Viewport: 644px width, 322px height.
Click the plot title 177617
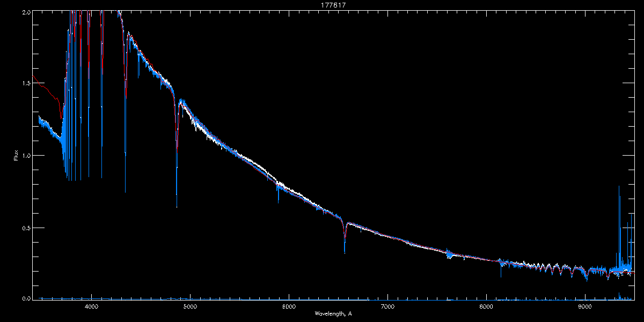pos(333,6)
